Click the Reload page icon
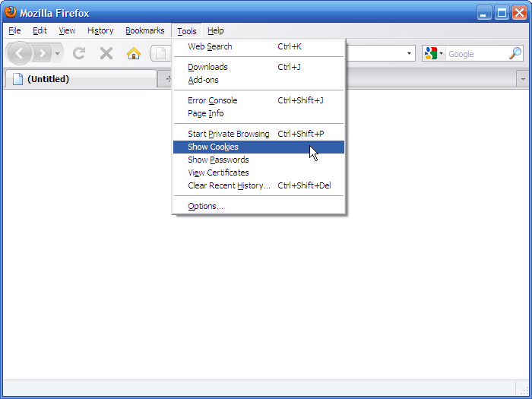The width and height of the screenshot is (532, 399). (x=79, y=53)
